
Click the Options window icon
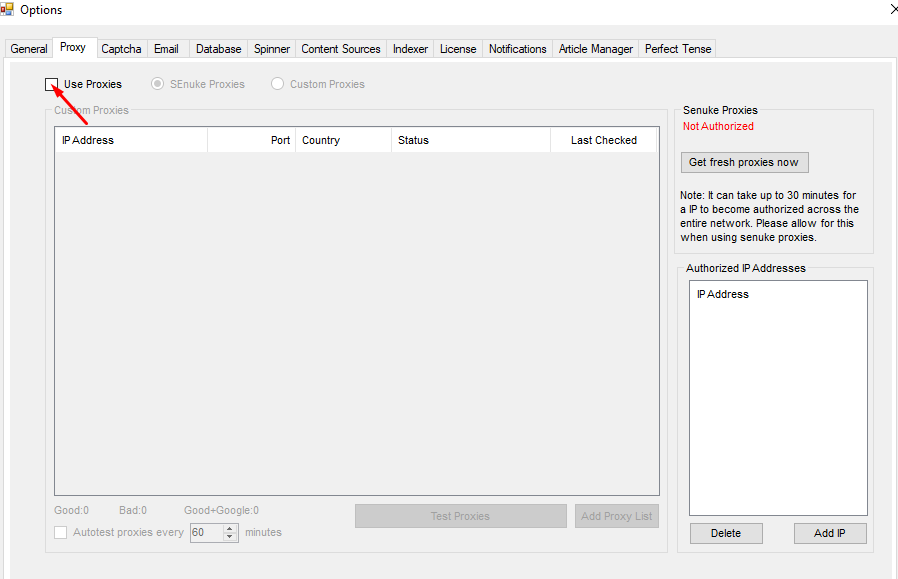7,10
